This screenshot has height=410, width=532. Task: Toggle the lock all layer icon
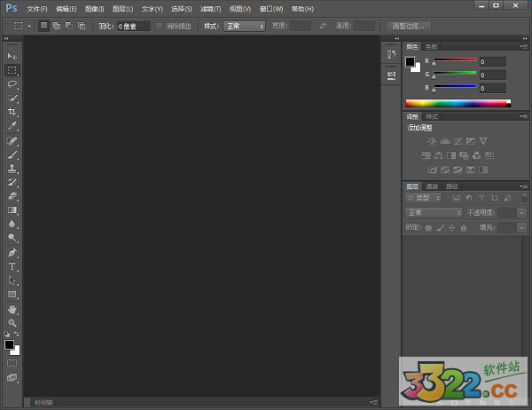463,228
